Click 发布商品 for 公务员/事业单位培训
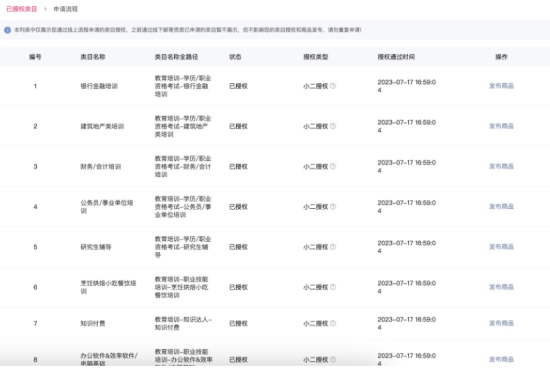Viewport: 550px width, 370px height. (x=501, y=207)
